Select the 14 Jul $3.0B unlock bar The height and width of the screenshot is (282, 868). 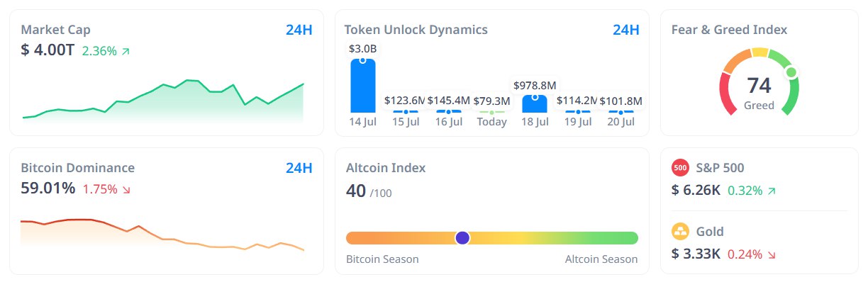tap(363, 85)
